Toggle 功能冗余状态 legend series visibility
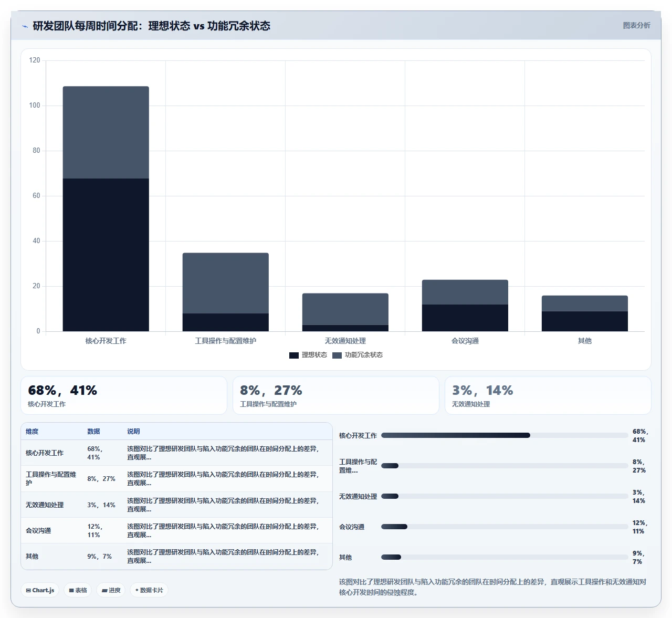 [358, 355]
